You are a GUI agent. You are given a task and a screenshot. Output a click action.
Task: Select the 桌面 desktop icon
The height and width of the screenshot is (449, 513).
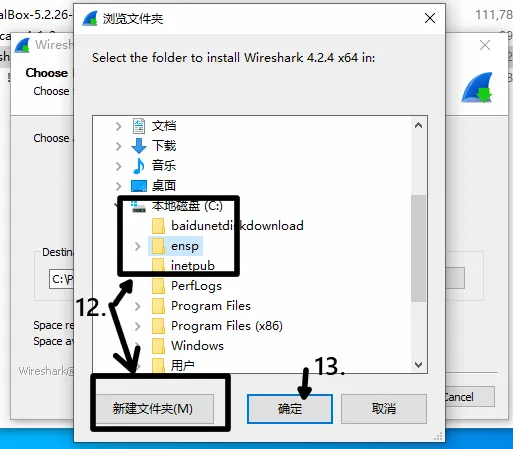coord(139,186)
